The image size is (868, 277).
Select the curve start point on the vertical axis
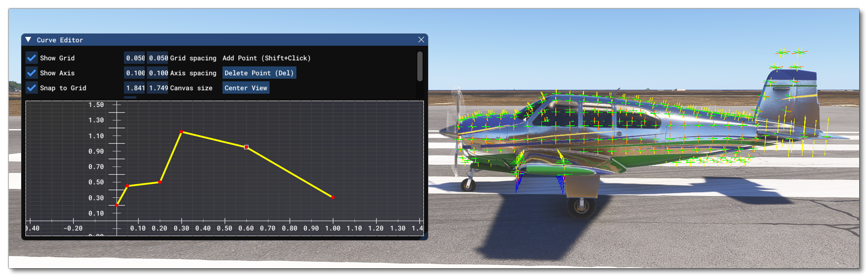click(117, 205)
